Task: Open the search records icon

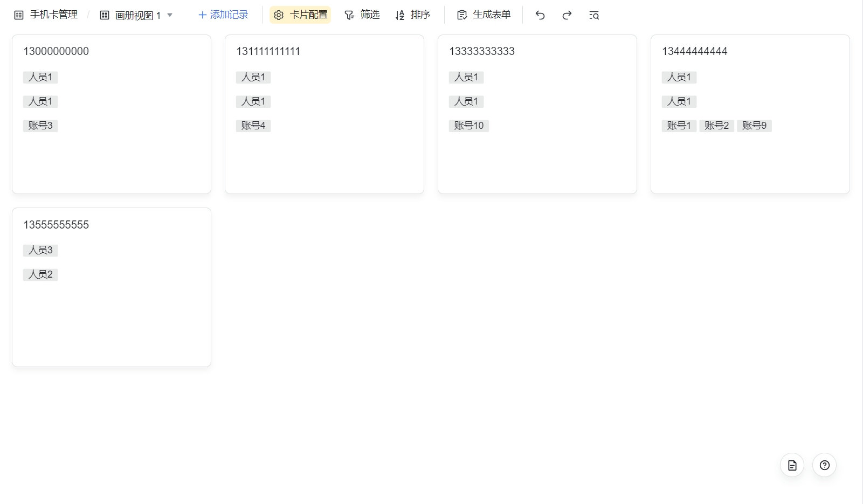Action: (x=594, y=15)
